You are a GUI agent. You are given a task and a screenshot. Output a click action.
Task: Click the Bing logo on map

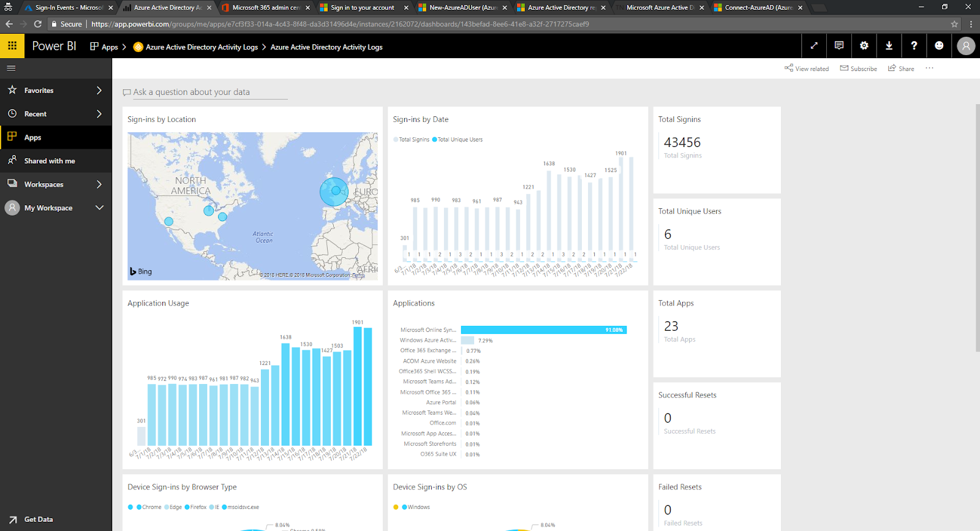(x=141, y=271)
